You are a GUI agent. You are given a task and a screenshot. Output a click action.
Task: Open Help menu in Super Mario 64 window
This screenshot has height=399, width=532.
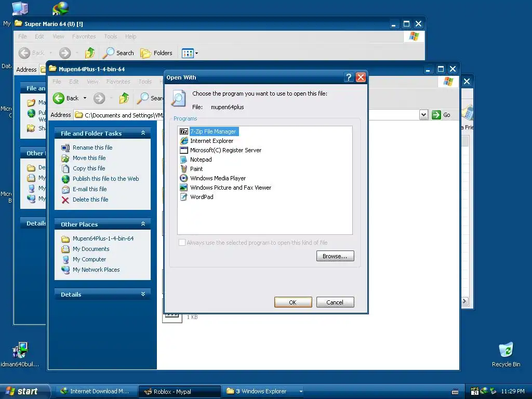pos(130,36)
